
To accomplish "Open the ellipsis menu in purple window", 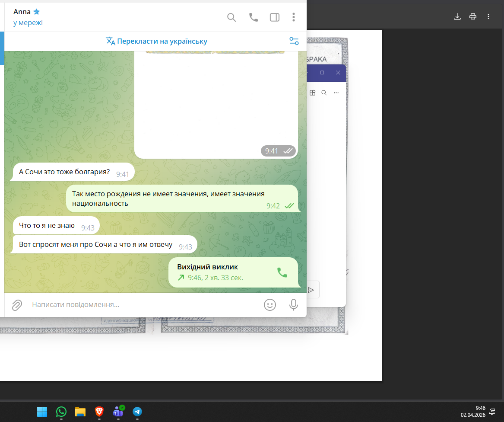I will pos(336,93).
